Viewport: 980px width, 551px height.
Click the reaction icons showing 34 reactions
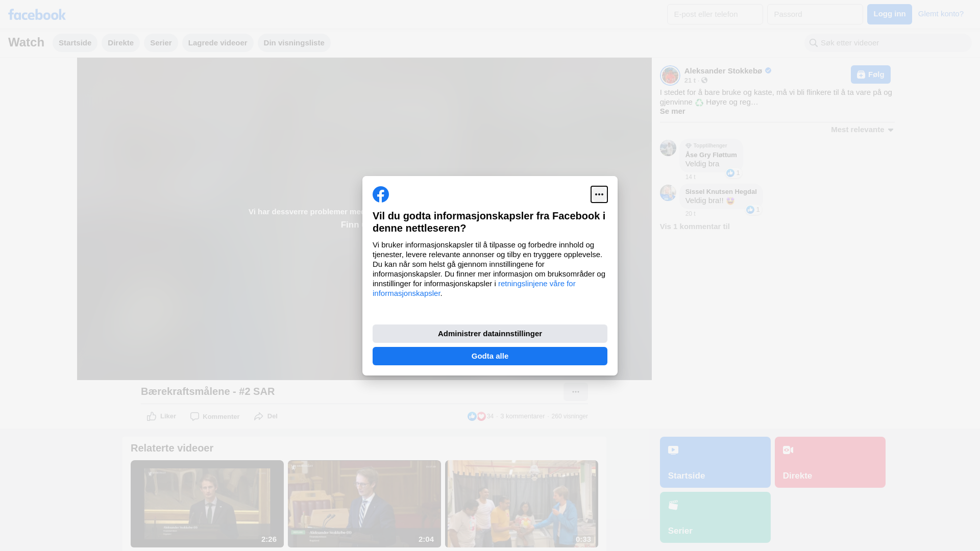pos(477,416)
